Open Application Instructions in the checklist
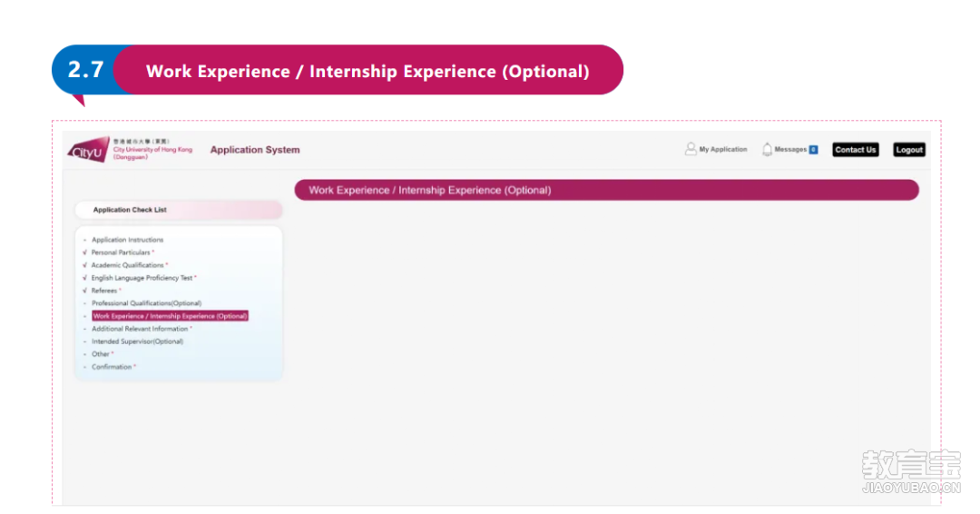 [128, 240]
